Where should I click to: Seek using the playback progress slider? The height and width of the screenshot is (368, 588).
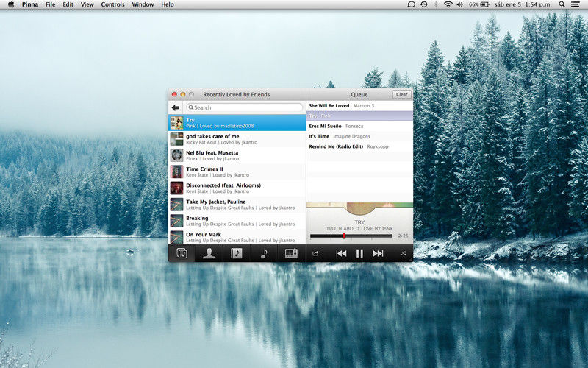tap(351, 236)
